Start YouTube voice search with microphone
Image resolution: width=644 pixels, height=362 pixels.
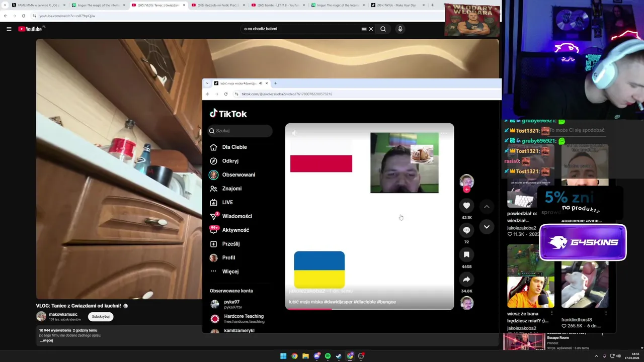point(400,29)
